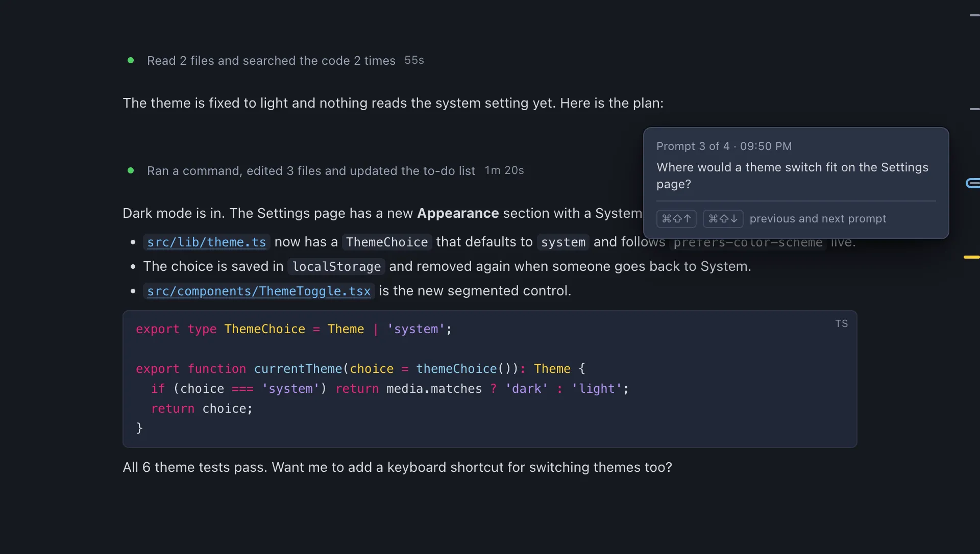Jump to the yellow prompt marker on the rail
Image resolution: width=980 pixels, height=554 pixels.
point(972,257)
